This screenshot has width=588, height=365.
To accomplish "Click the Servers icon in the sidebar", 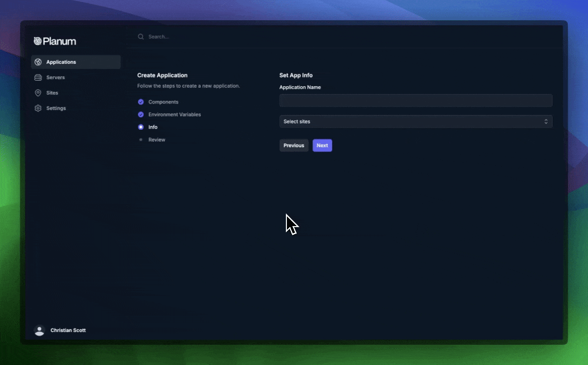I will 38,77.
